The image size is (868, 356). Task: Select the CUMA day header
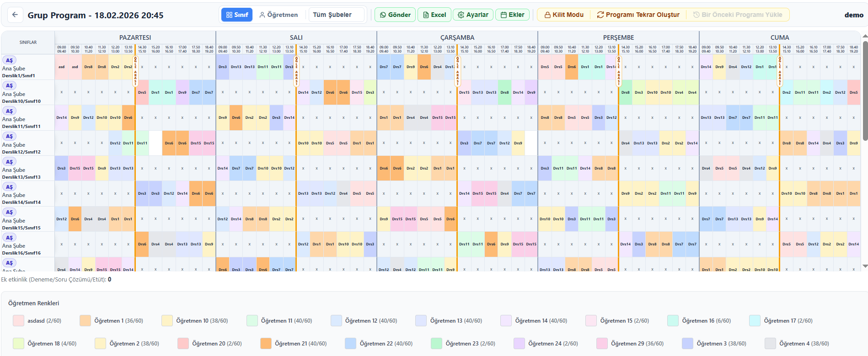(x=779, y=37)
